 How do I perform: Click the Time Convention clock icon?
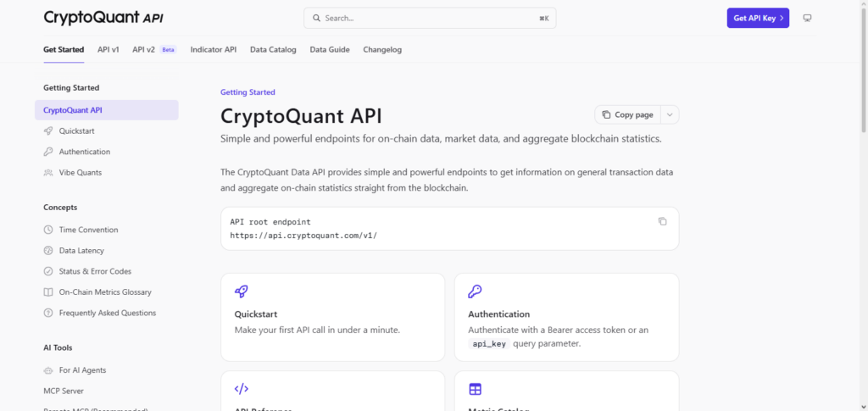tap(48, 230)
